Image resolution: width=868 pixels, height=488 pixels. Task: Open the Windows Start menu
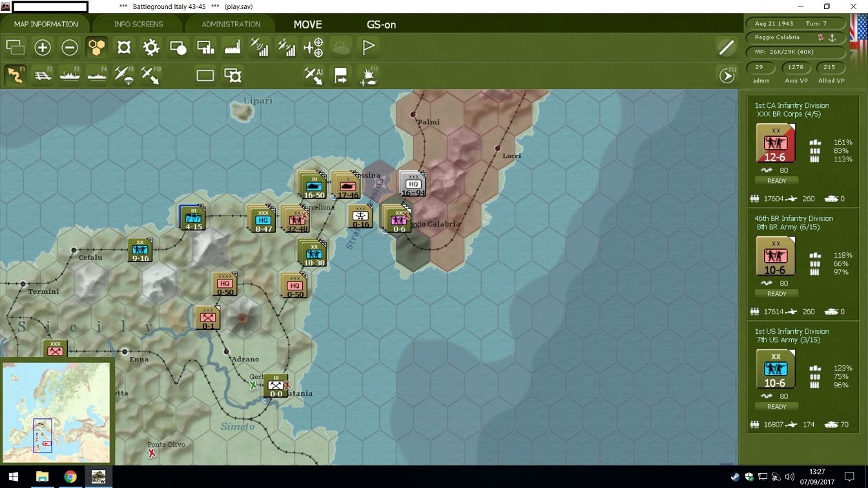click(x=13, y=477)
